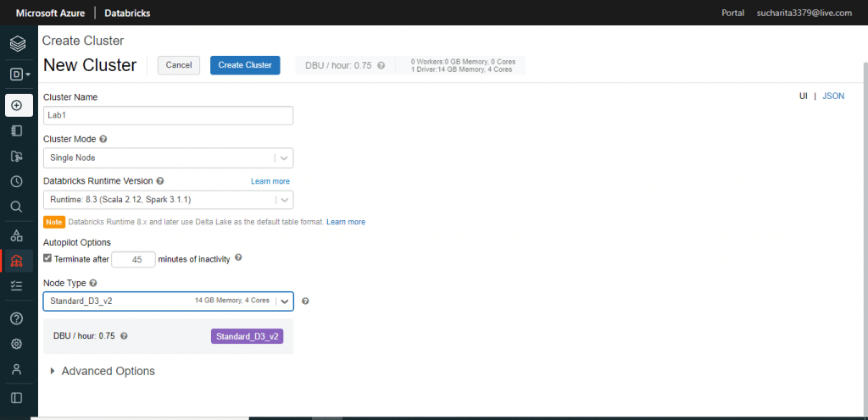Open the Help question mark icon in sidebar
Screen dimensions: 868x420
click(x=17, y=318)
